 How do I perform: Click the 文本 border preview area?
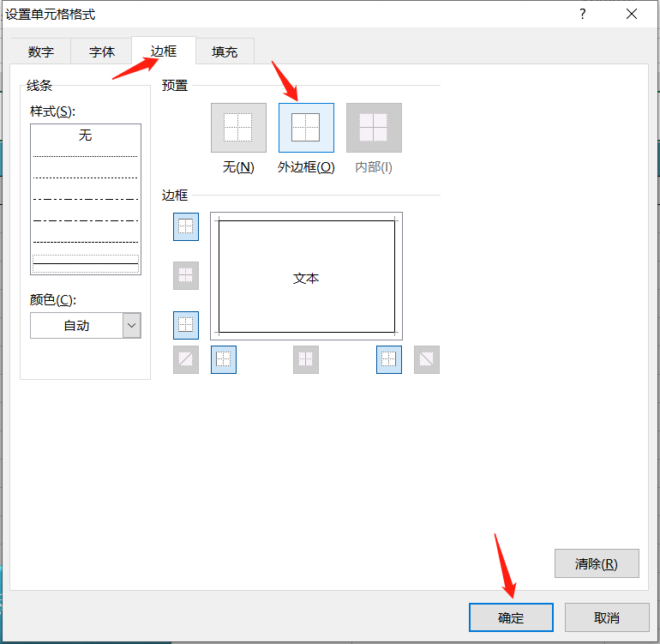click(307, 276)
